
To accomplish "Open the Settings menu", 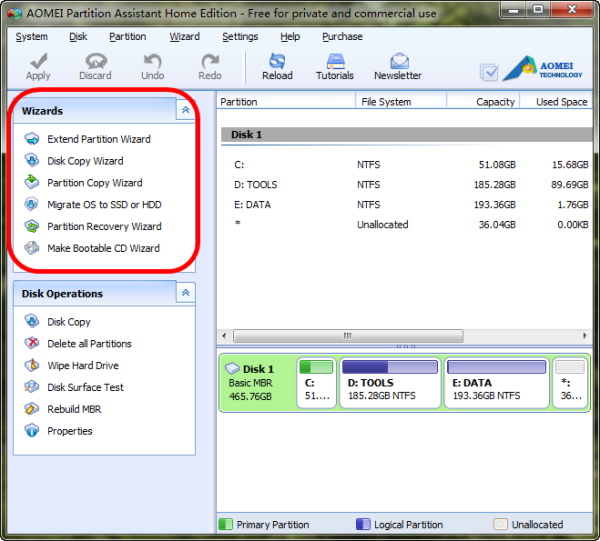I will click(240, 37).
